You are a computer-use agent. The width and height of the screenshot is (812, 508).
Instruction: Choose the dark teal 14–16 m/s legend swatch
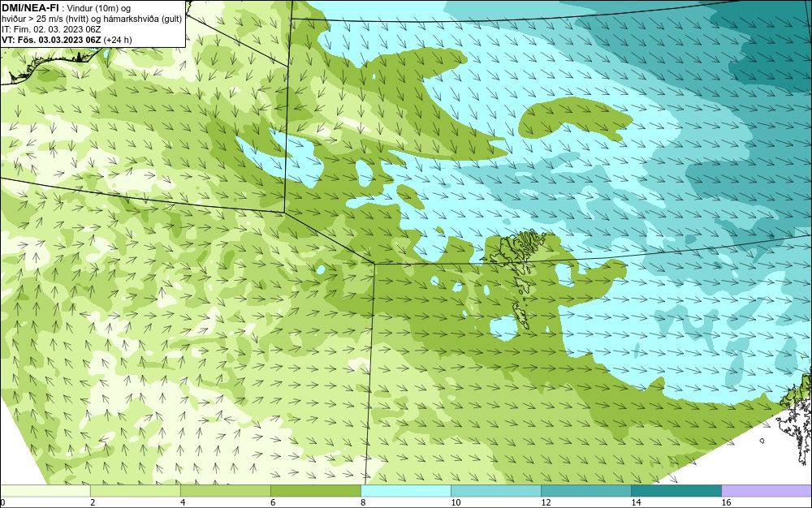[x=676, y=491]
